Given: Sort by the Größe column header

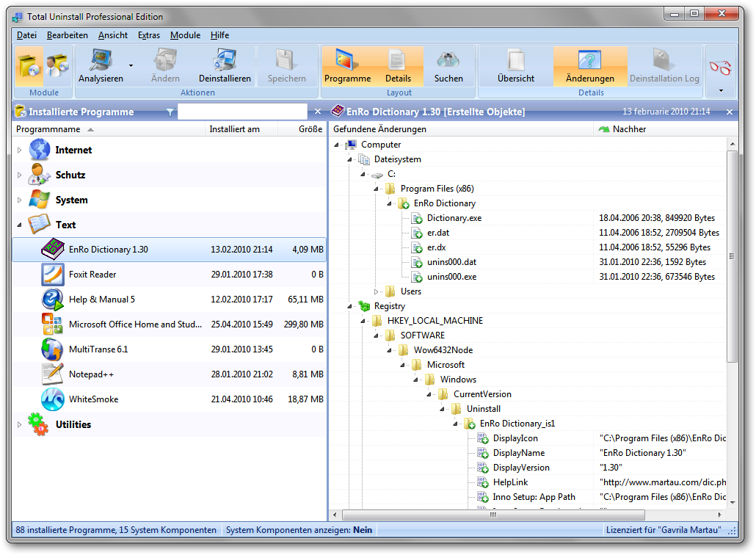Looking at the screenshot, I should click(x=302, y=129).
